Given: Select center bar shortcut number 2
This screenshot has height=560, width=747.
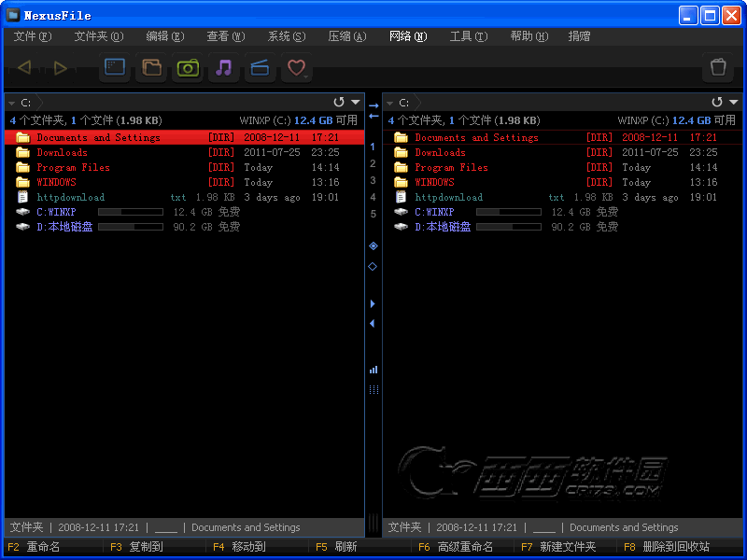Looking at the screenshot, I should coord(373,163).
